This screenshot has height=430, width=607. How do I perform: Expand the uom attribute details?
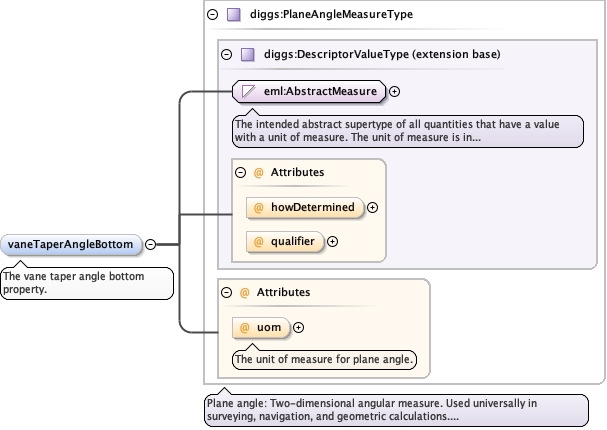click(298, 327)
